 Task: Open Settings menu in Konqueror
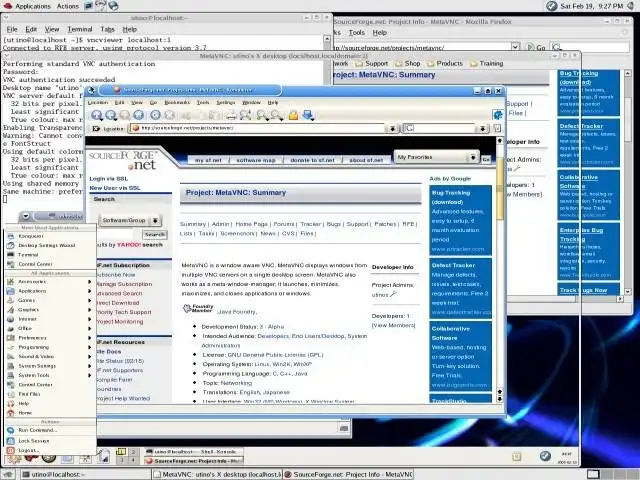point(225,102)
